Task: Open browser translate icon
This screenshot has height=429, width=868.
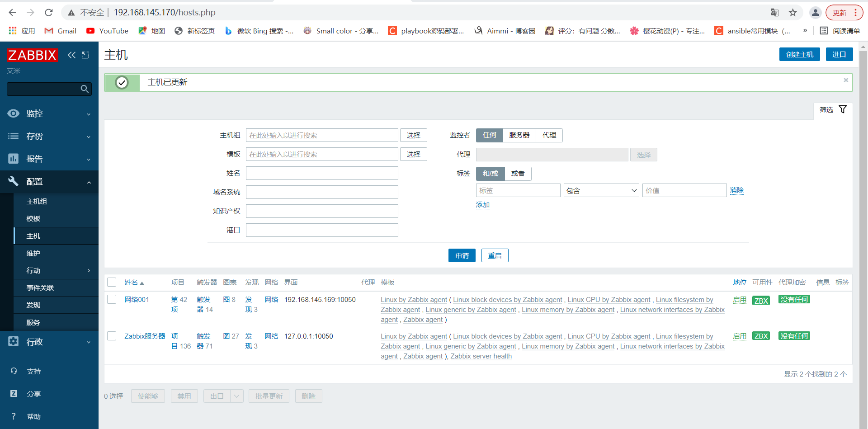Action: pyautogui.click(x=774, y=12)
